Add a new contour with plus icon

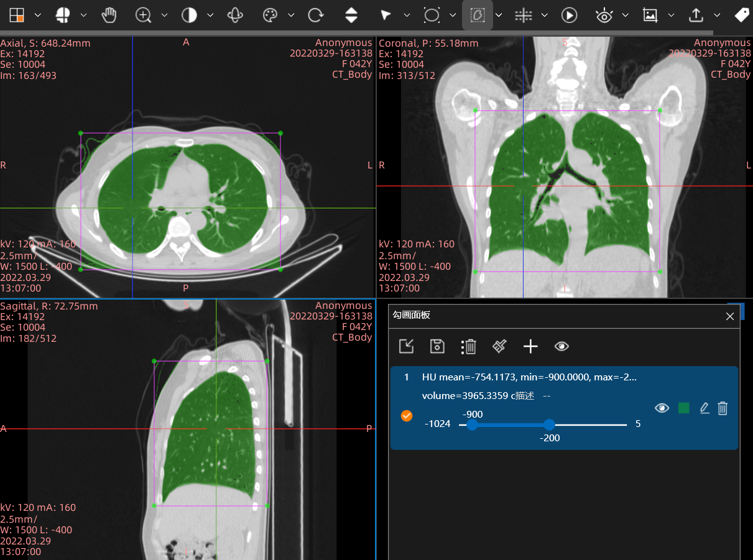point(530,346)
